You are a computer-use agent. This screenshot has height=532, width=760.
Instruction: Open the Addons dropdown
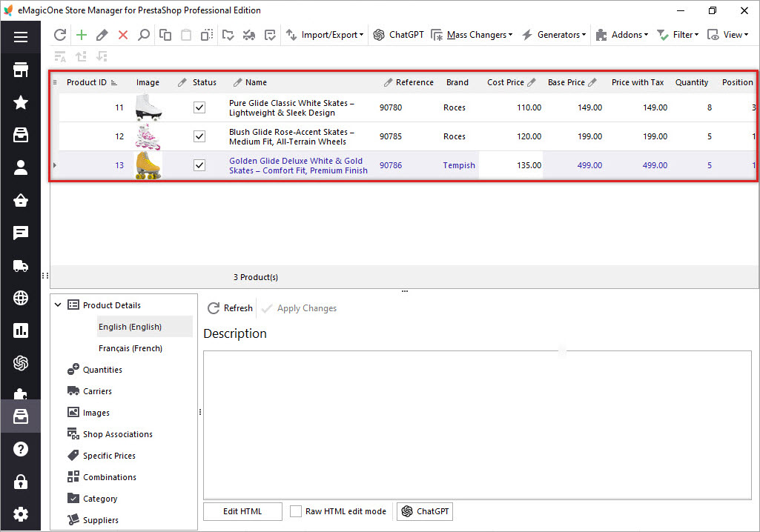622,35
